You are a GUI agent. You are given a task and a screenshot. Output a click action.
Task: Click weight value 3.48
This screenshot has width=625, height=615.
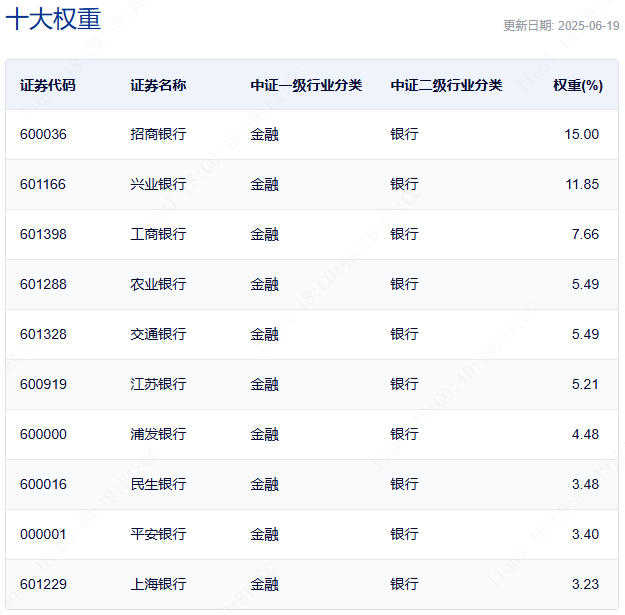586,484
